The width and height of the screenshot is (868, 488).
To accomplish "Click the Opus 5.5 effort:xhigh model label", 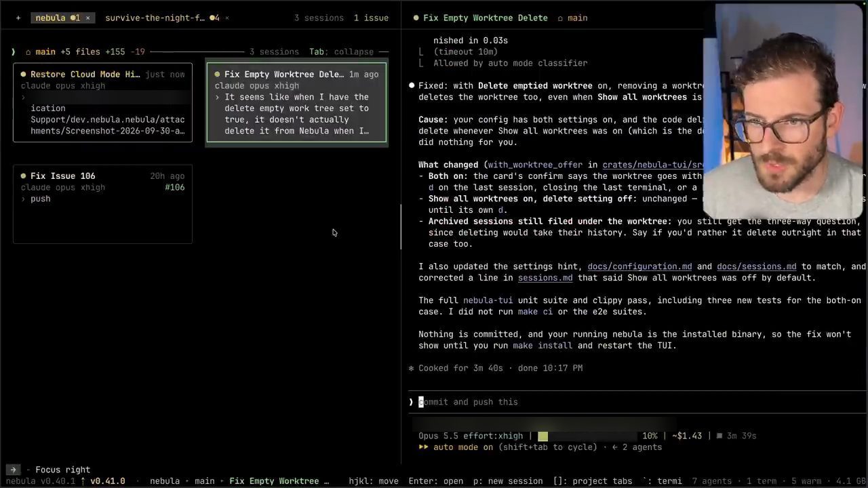I will coord(471,436).
